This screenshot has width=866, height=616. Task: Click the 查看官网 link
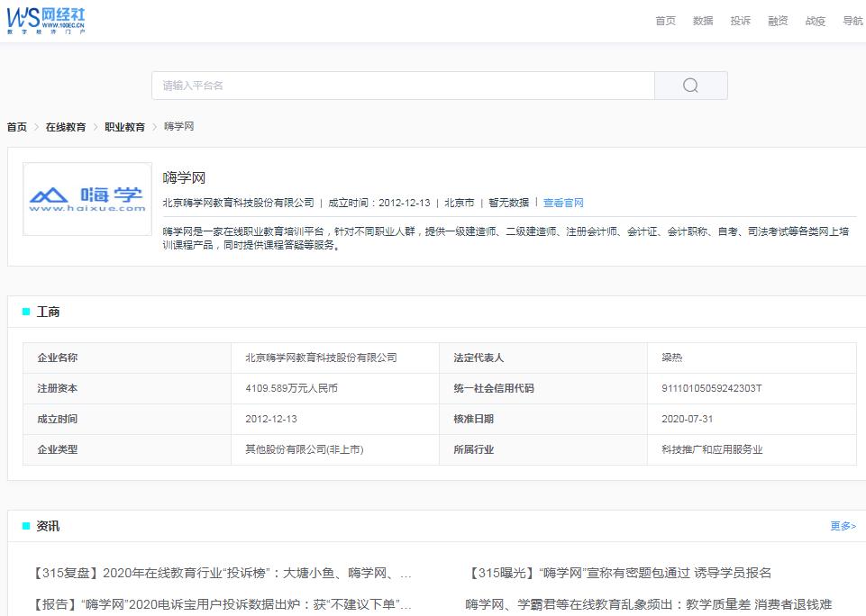[x=562, y=203]
